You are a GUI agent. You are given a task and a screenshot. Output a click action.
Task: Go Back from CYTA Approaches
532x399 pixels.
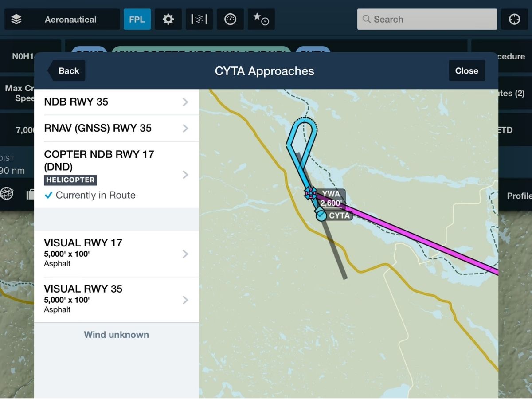(67, 71)
